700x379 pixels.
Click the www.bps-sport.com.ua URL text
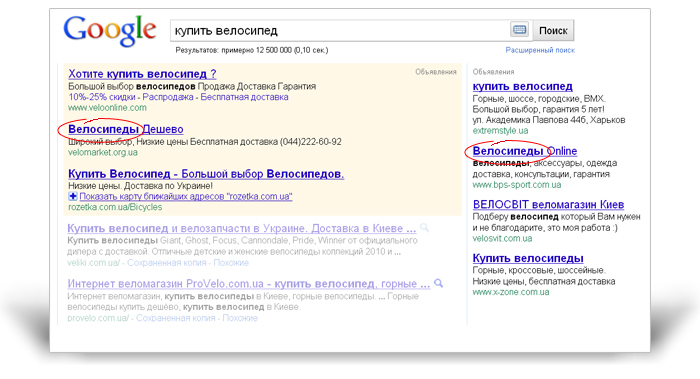click(517, 184)
